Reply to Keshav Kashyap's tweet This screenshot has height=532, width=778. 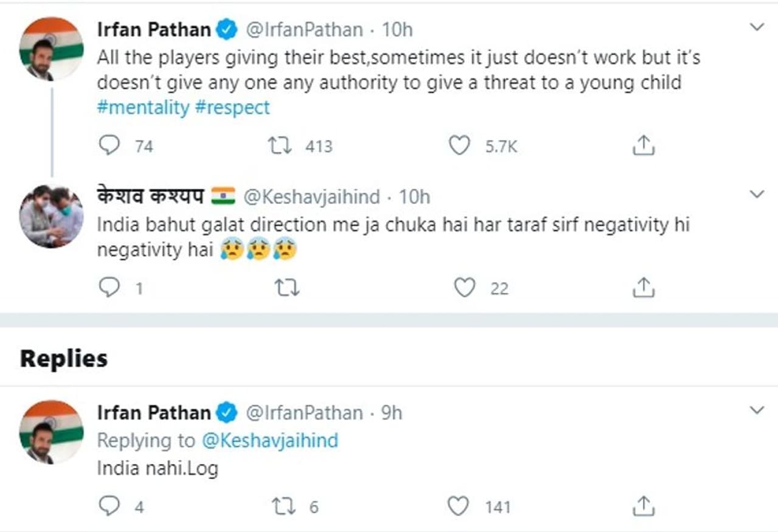(x=109, y=288)
